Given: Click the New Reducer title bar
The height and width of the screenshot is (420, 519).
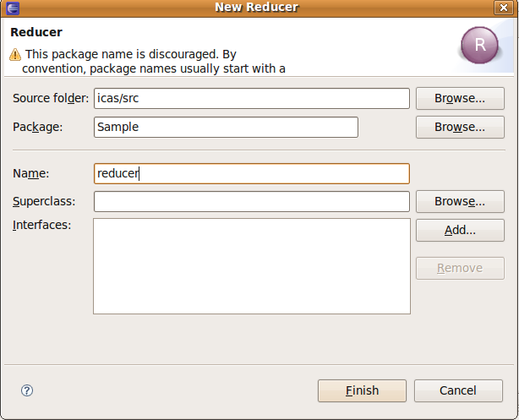Looking at the screenshot, I should [259, 8].
